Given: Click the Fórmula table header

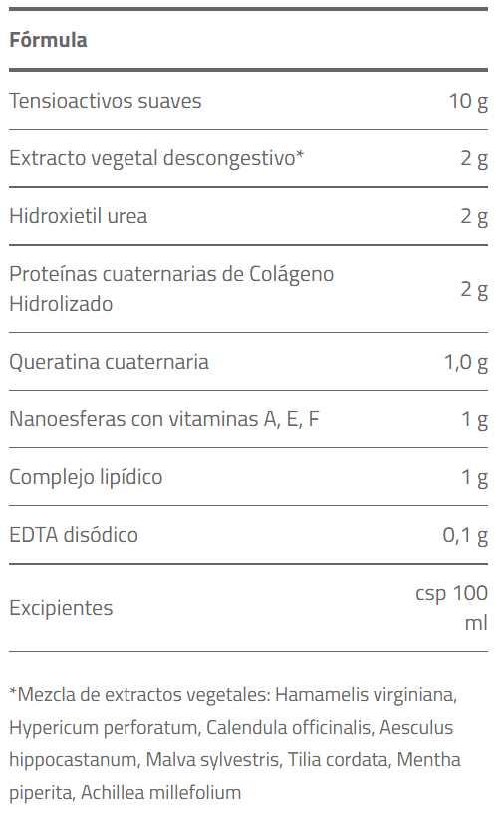Looking at the screenshot, I should coord(48,40).
